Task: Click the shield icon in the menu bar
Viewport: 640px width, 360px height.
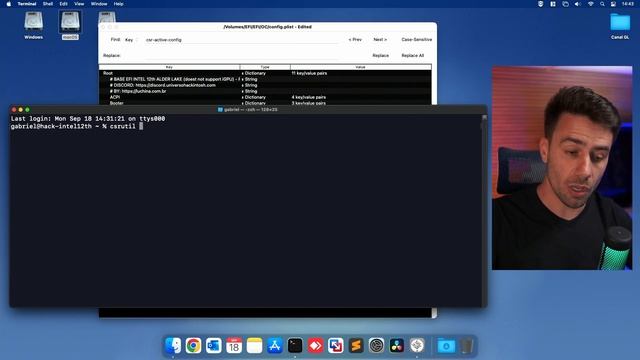Action: [540, 4]
